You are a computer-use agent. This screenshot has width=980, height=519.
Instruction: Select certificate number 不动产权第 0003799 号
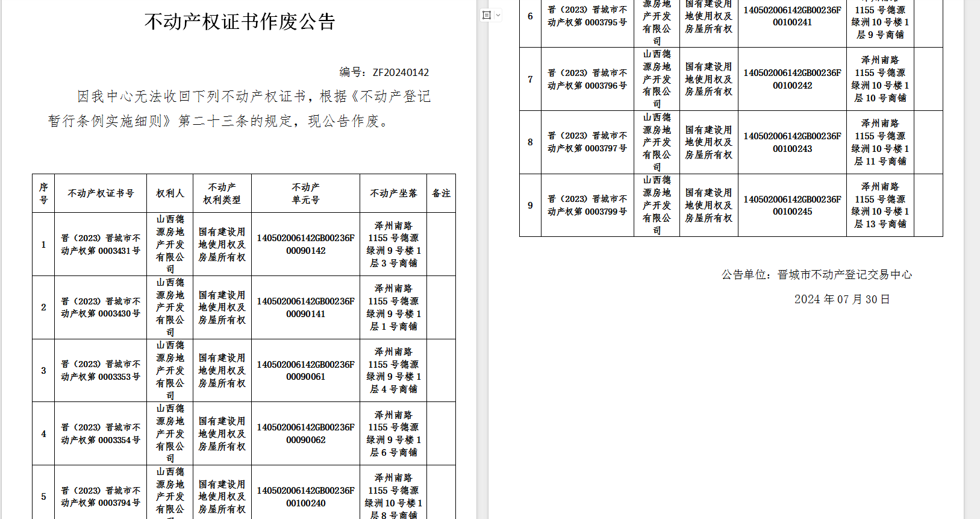[587, 212]
